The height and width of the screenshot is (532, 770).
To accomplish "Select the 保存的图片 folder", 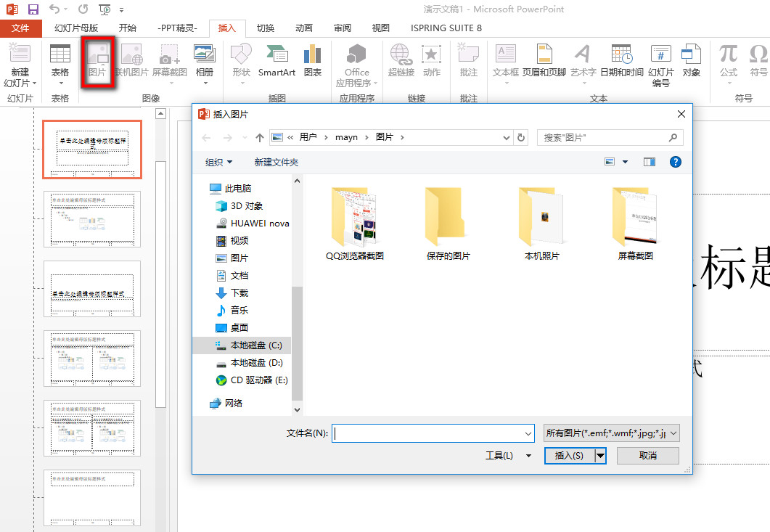I will click(x=448, y=224).
